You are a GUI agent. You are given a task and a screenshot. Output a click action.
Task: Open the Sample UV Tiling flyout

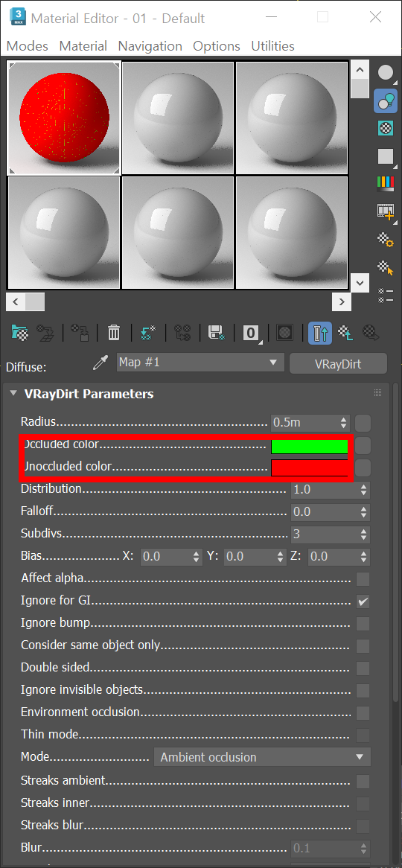point(386,156)
